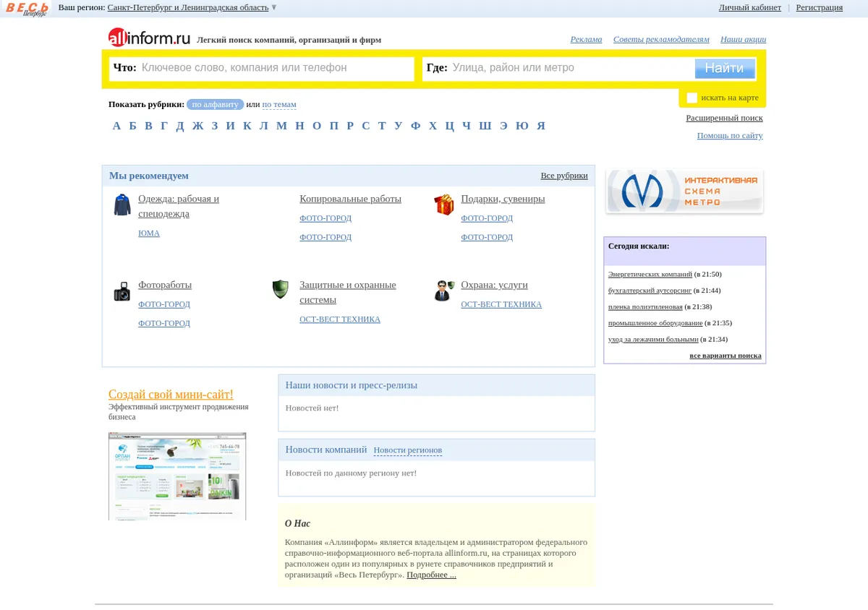Viewport: 868px width, 610px height.
Task: Click the workwear jacket icon
Action: [122, 205]
